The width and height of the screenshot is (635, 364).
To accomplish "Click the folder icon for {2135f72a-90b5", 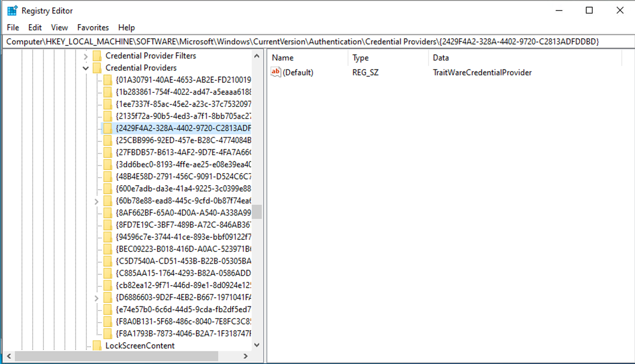I will pos(108,116).
